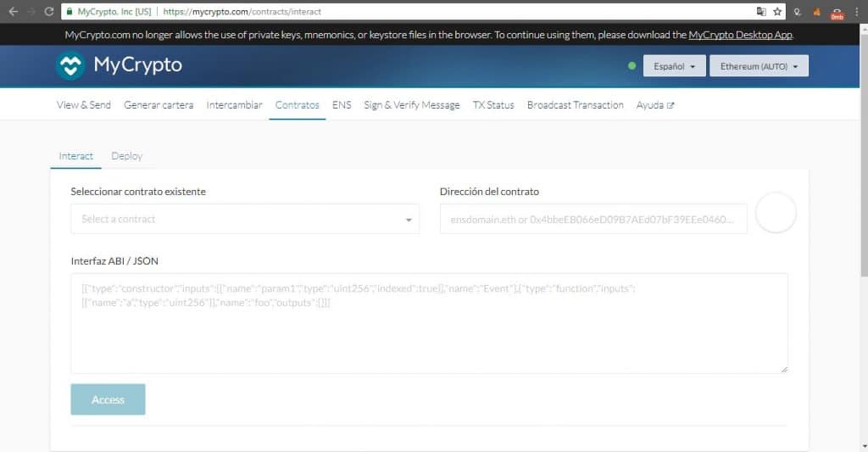Follow the MyCrypto Desktop App link
Image resolution: width=868 pixels, height=452 pixels.
click(740, 34)
